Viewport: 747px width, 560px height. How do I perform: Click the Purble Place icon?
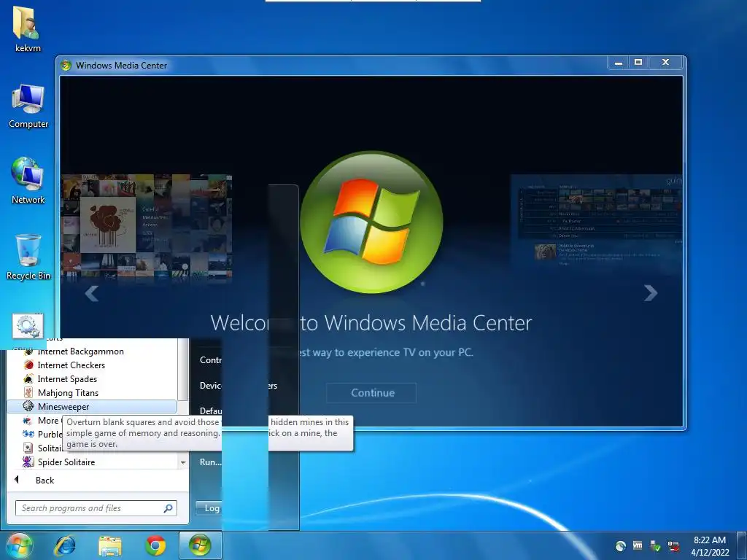[28, 435]
